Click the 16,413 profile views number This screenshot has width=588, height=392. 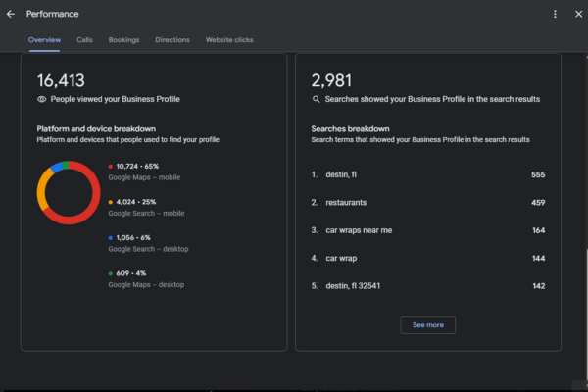[x=61, y=80]
